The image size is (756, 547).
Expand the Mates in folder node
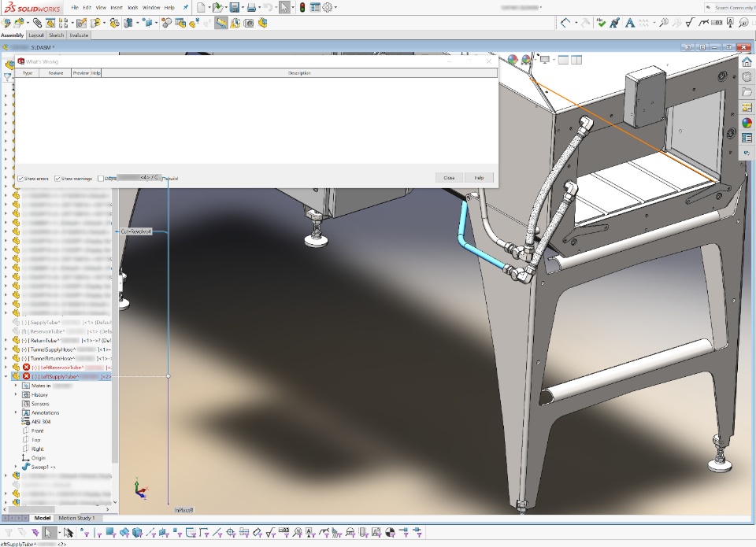[x=16, y=386]
